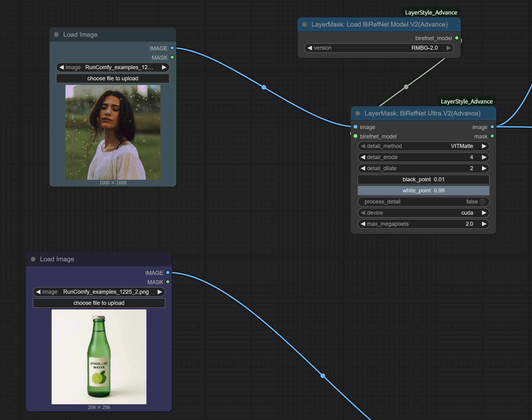Increase the detail_dilate value
Viewport: 532px width, 420px height.
click(x=484, y=168)
